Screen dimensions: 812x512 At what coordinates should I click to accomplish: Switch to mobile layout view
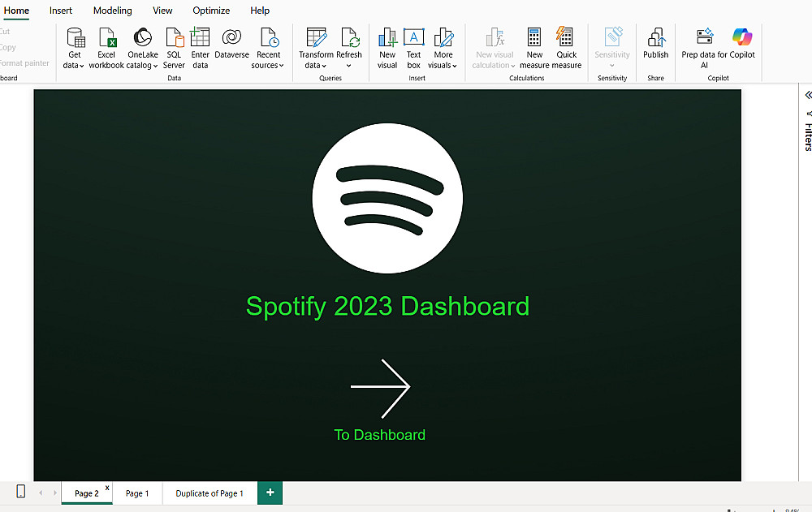pyautogui.click(x=21, y=491)
